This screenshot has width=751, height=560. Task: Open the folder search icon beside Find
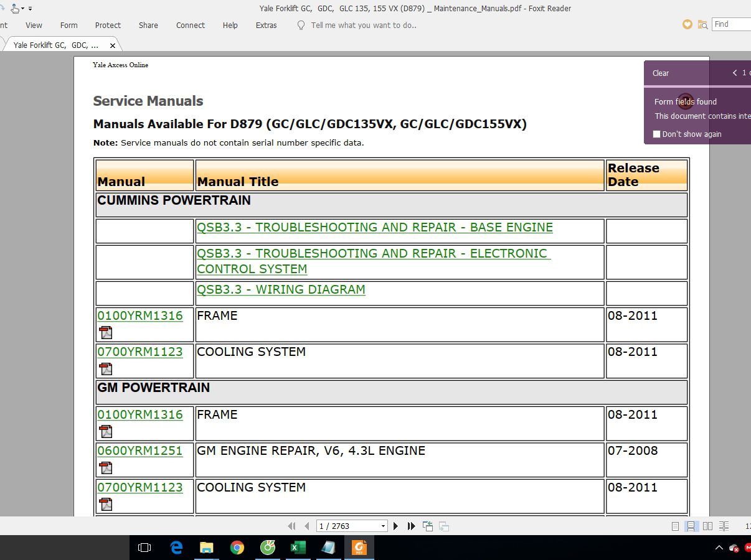[702, 25]
